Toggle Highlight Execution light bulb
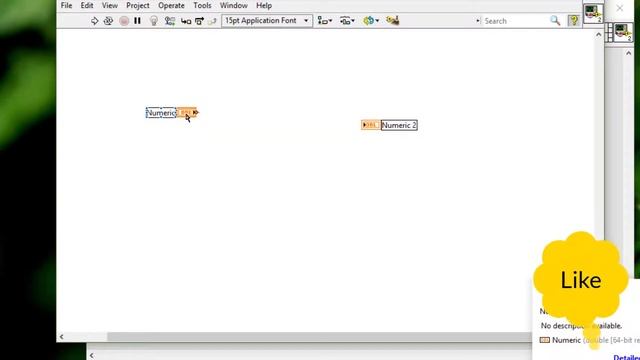Viewport: 640px width, 360px height. (x=153, y=21)
